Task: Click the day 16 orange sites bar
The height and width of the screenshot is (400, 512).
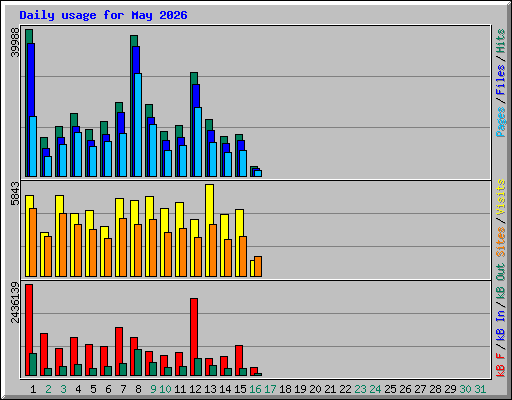Action: click(x=258, y=267)
